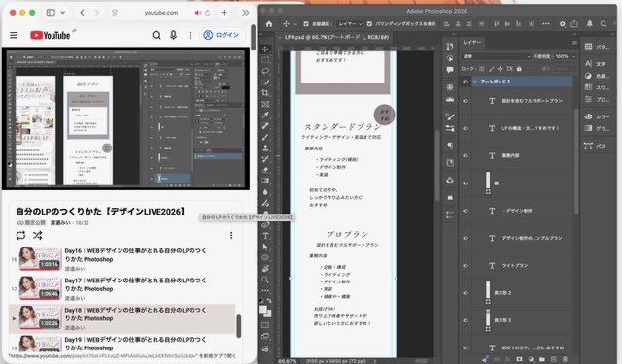Screen dimensions: 622x364
Task: Select the Rectangular Marquee tool
Action: (x=265, y=60)
